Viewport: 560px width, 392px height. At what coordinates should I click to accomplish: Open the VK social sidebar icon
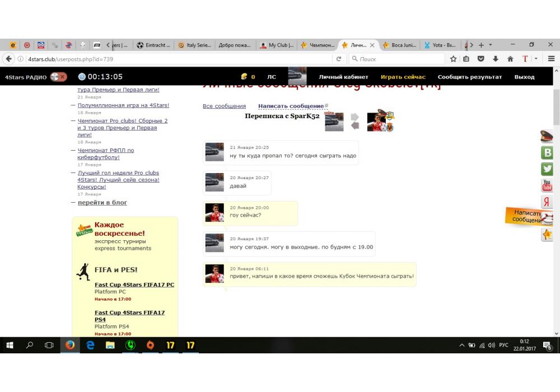(x=547, y=153)
